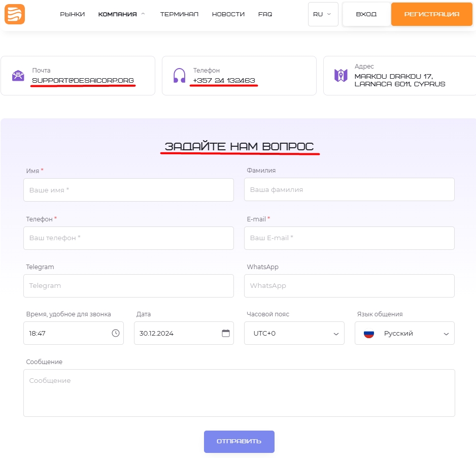This screenshot has height=458, width=476.
Task: Open the Новости section
Action: click(228, 14)
